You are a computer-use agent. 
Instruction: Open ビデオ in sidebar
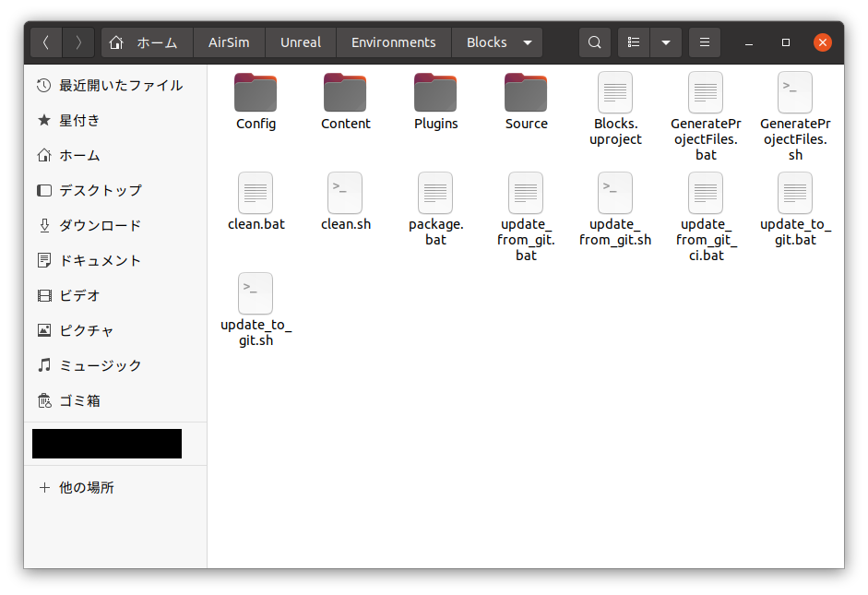pyautogui.click(x=115, y=295)
